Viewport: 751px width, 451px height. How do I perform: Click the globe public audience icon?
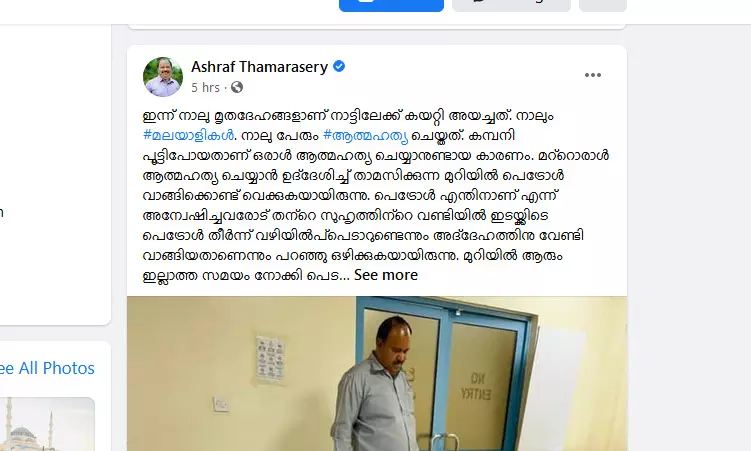[x=237, y=87]
